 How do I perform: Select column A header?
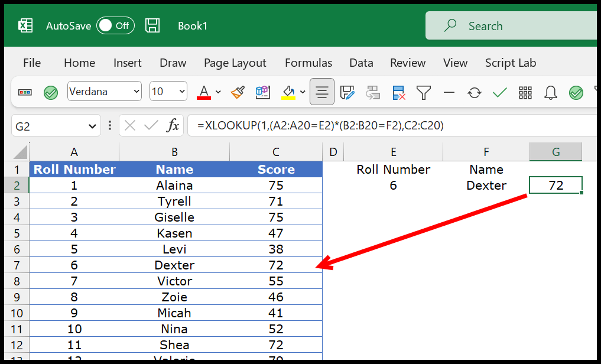point(74,152)
